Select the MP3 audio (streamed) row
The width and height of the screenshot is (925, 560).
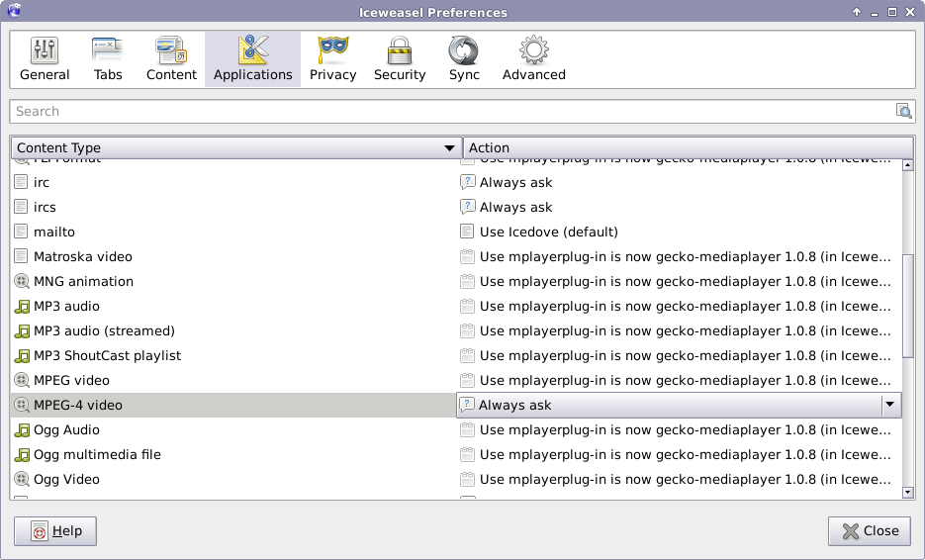click(x=456, y=331)
